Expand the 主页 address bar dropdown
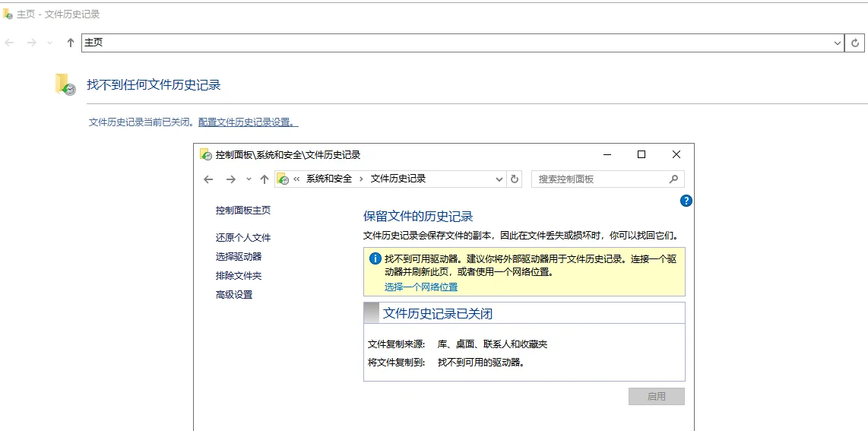868x431 pixels. [838, 43]
